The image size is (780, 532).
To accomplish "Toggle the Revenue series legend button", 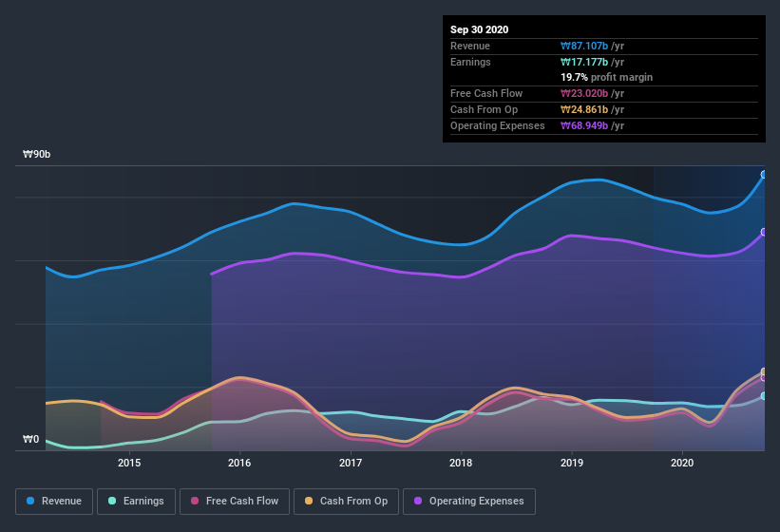I will pos(54,502).
